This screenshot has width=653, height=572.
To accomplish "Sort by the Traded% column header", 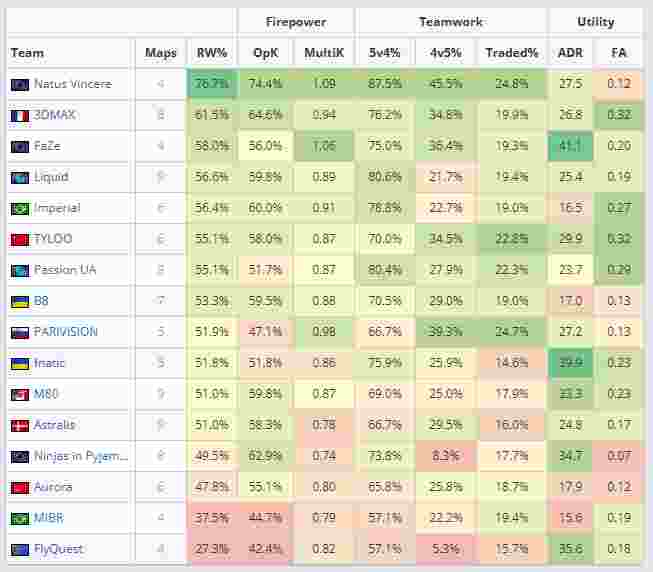I will 511,53.
